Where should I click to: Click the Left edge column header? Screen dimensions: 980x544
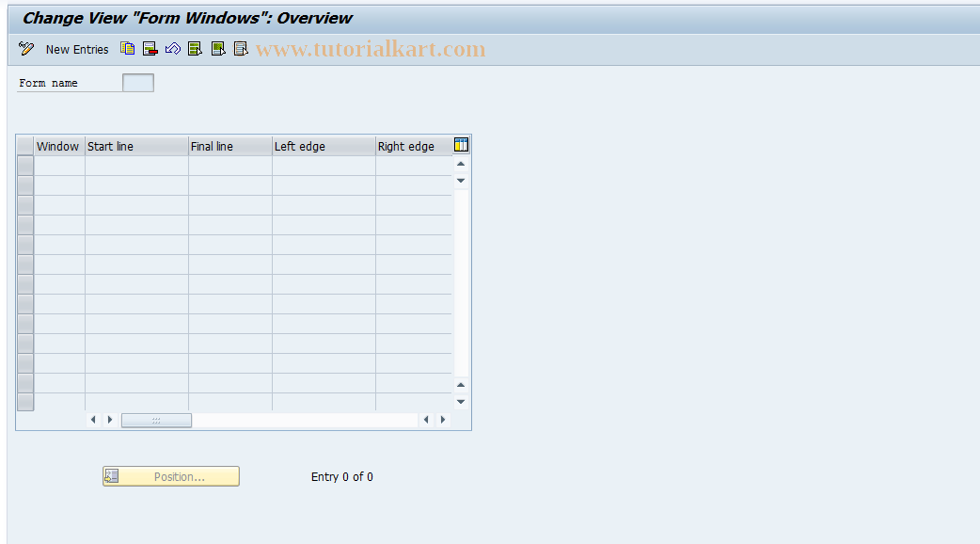tap(324, 146)
